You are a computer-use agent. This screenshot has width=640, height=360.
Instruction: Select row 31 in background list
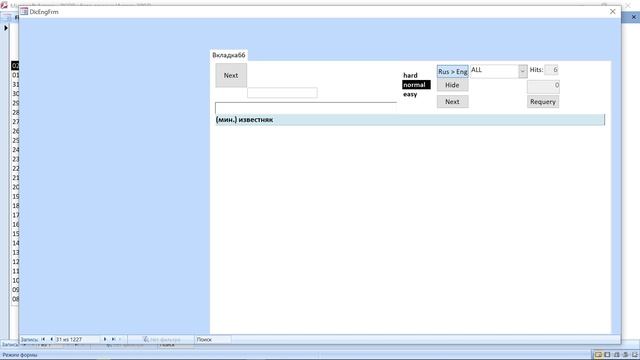coord(15,84)
